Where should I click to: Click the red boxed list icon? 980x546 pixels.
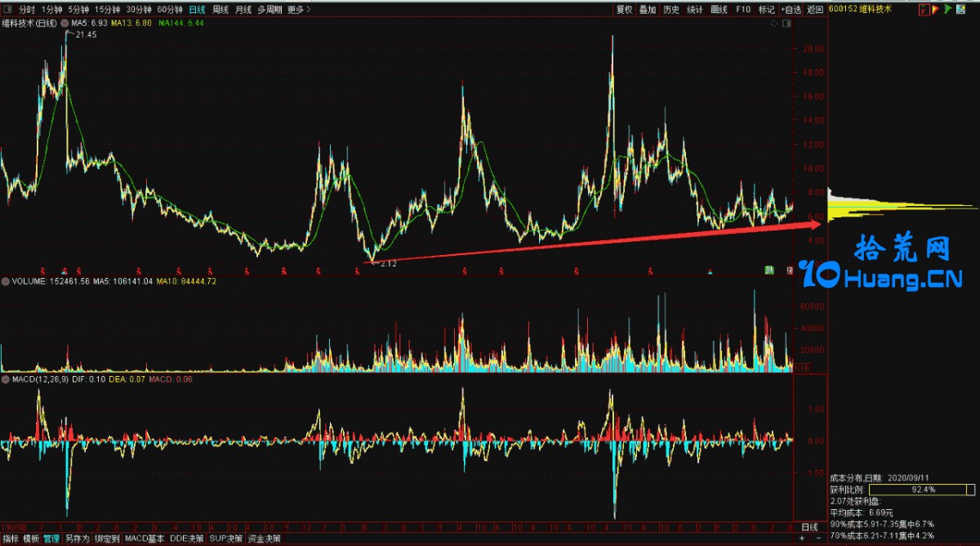point(924,9)
